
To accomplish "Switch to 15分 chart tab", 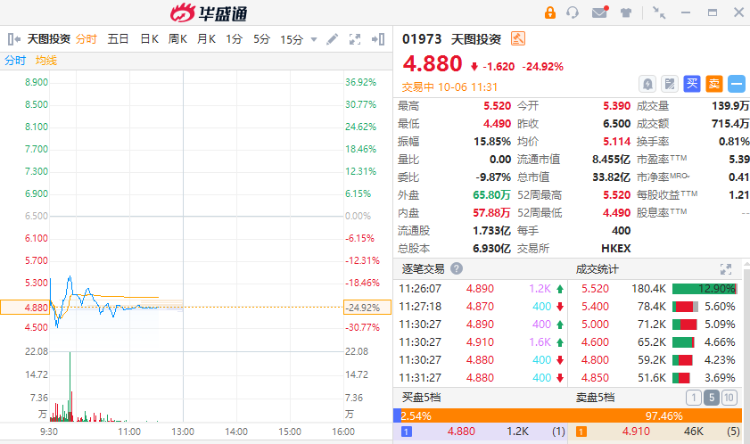I will click(292, 39).
